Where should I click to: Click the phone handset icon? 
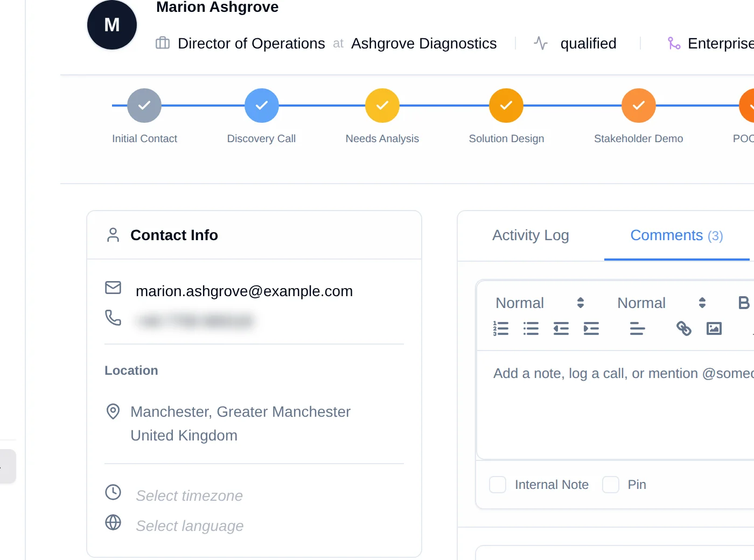pos(113,318)
